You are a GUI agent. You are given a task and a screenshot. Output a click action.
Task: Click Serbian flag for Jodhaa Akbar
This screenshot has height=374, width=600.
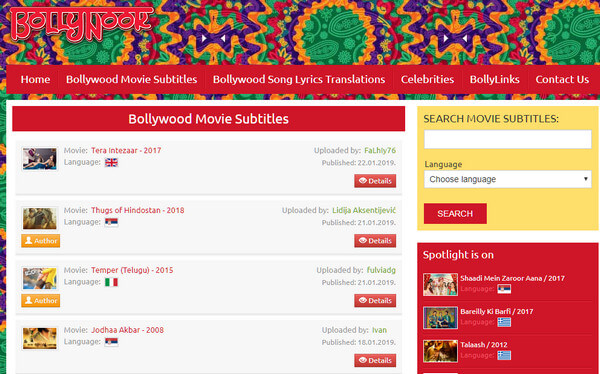111,342
